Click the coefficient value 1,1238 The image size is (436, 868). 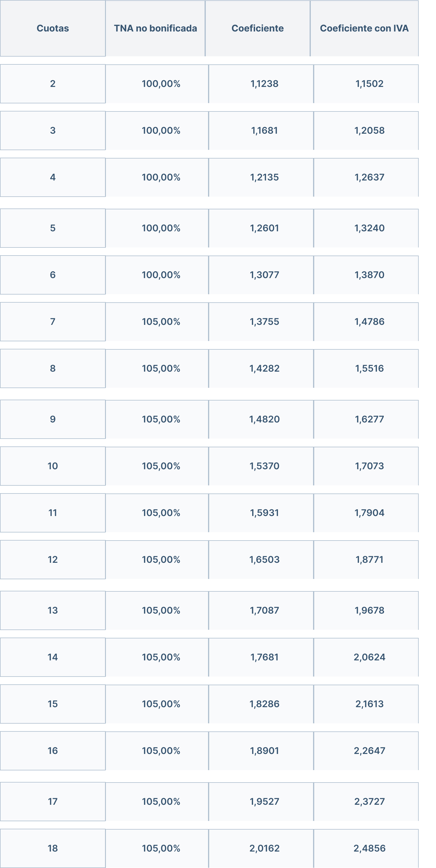click(264, 83)
